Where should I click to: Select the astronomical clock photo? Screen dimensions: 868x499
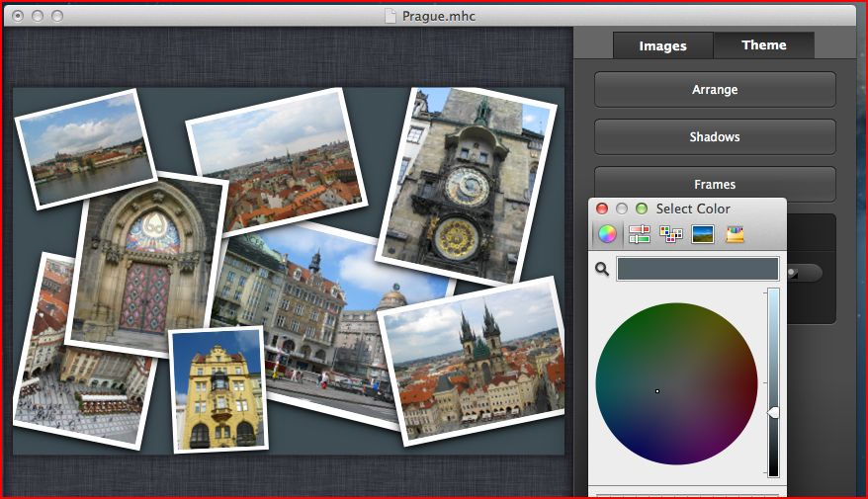point(467,186)
